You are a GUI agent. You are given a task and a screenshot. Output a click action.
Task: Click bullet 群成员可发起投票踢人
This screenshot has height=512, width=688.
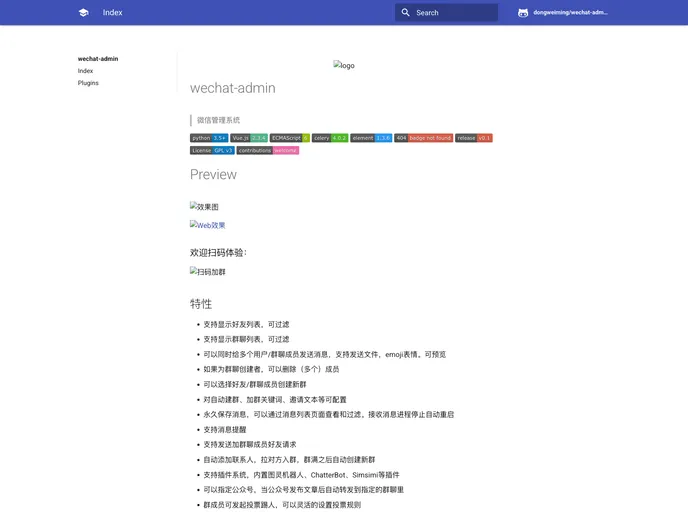[282, 505]
